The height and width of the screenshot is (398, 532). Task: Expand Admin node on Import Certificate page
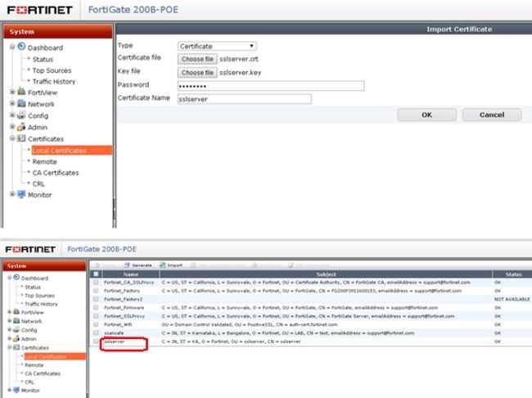(12, 127)
